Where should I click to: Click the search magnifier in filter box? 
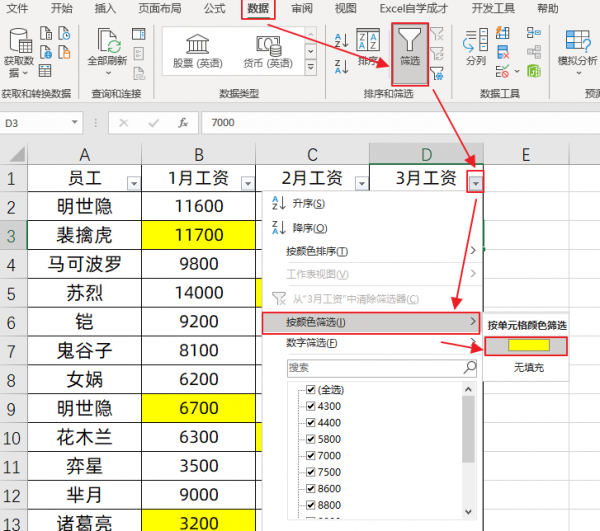pos(470,368)
